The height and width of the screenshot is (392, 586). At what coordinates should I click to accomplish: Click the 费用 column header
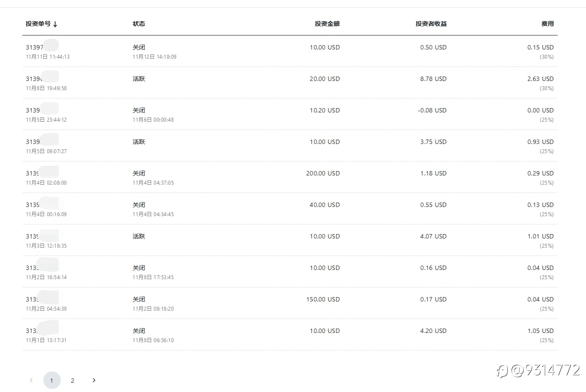[x=547, y=24]
